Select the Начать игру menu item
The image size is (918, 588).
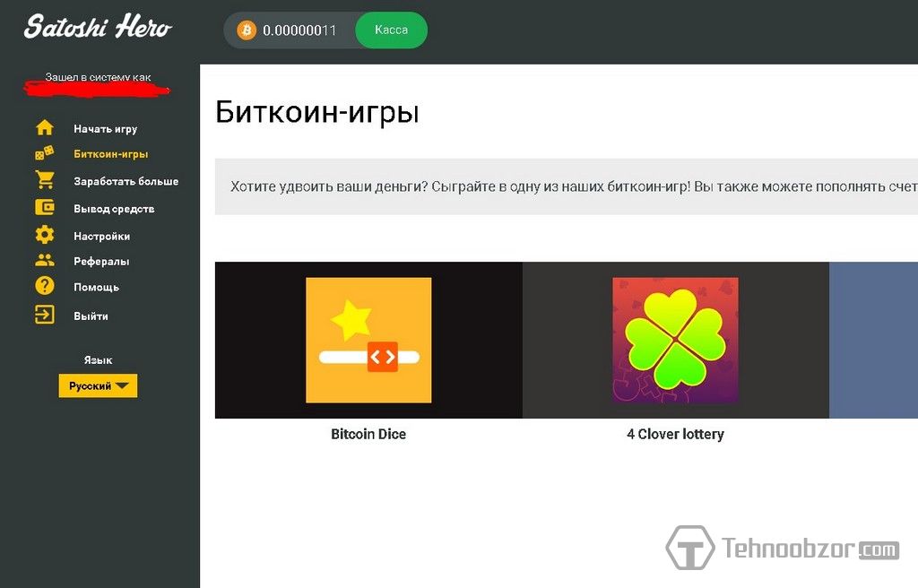click(x=105, y=129)
